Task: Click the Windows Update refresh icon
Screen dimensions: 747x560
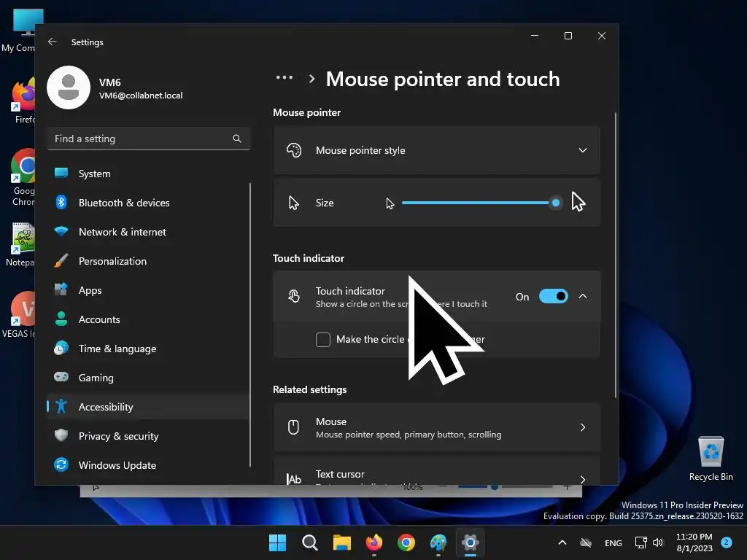Action: [x=61, y=464]
